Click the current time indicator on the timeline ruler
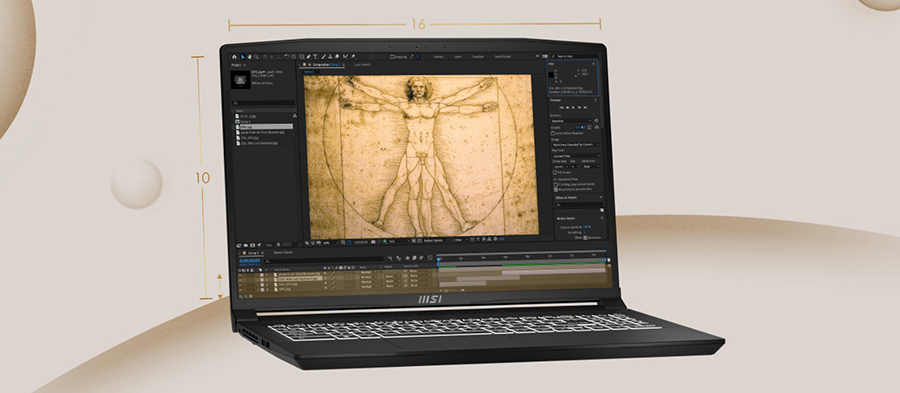This screenshot has height=393, width=900. click(x=439, y=259)
